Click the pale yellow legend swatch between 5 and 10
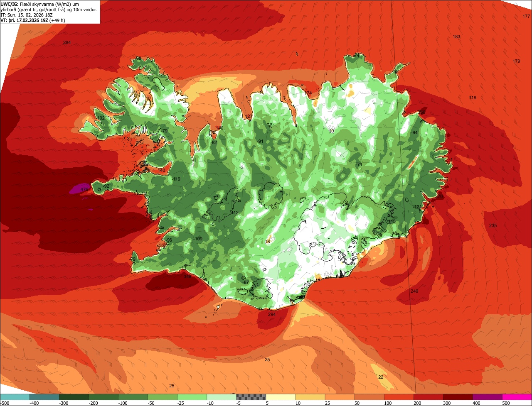This screenshot has width=532, height=406. click(x=280, y=397)
